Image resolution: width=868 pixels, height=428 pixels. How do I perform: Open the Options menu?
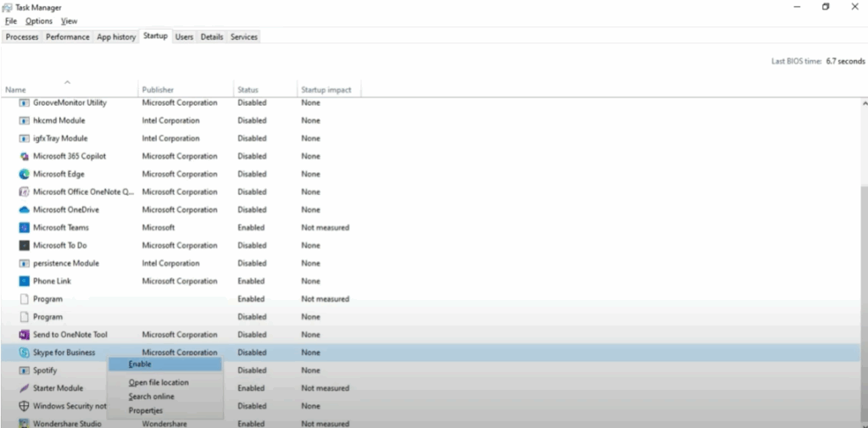pos(39,21)
